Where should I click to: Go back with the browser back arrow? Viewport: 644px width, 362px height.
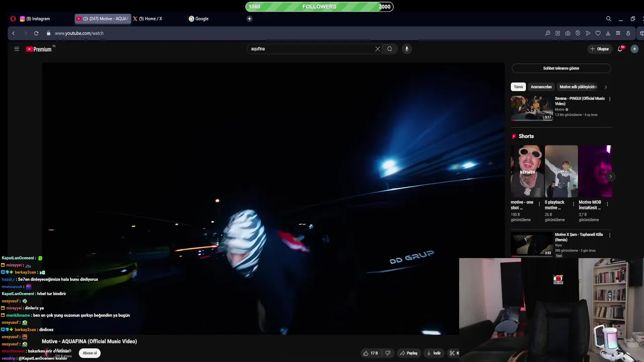point(14,33)
